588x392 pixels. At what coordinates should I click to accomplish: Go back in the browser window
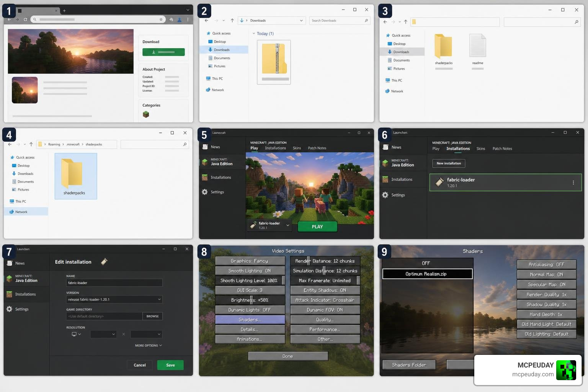(10, 19)
